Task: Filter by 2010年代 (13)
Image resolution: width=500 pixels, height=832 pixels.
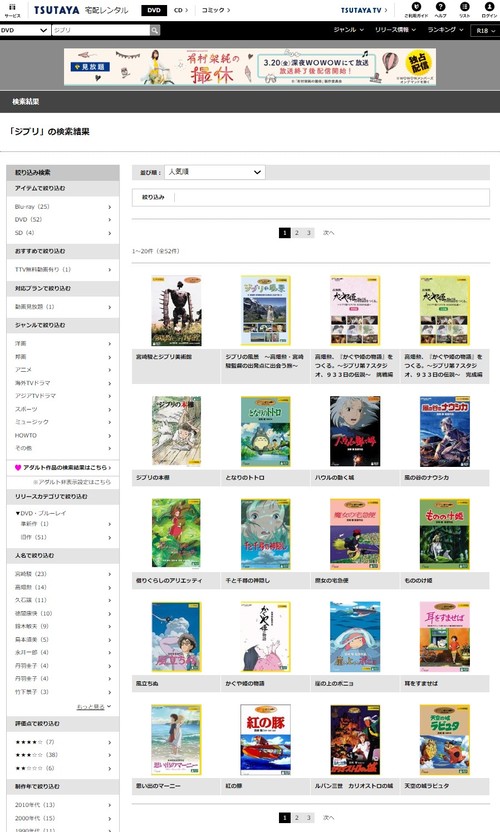Action: 63,805
